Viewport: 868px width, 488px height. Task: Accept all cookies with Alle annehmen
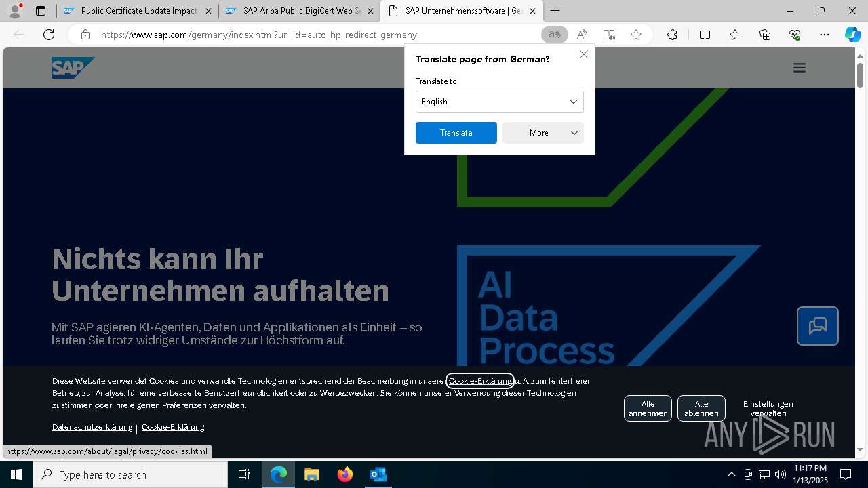coord(648,408)
